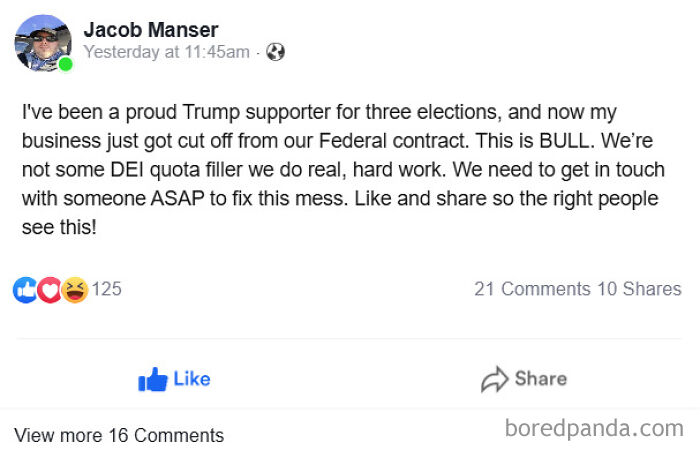The height and width of the screenshot is (450, 700).
Task: Click the green online status dot
Action: [65, 65]
